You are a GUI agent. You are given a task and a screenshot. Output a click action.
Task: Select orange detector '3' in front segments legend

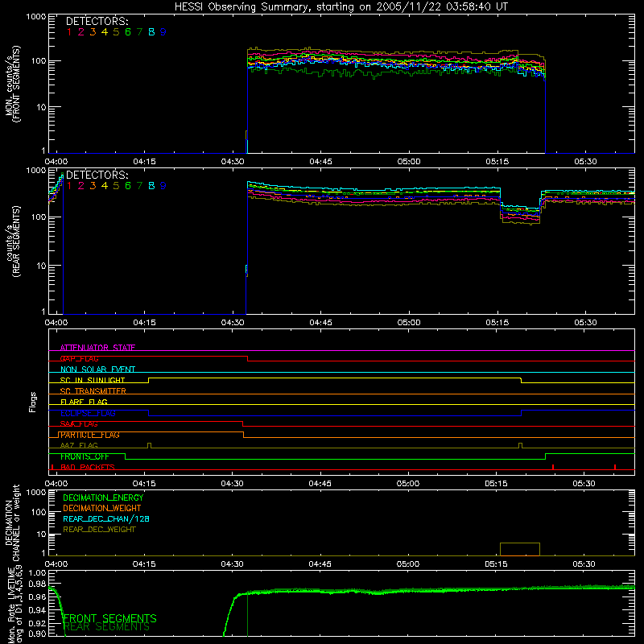click(x=93, y=32)
